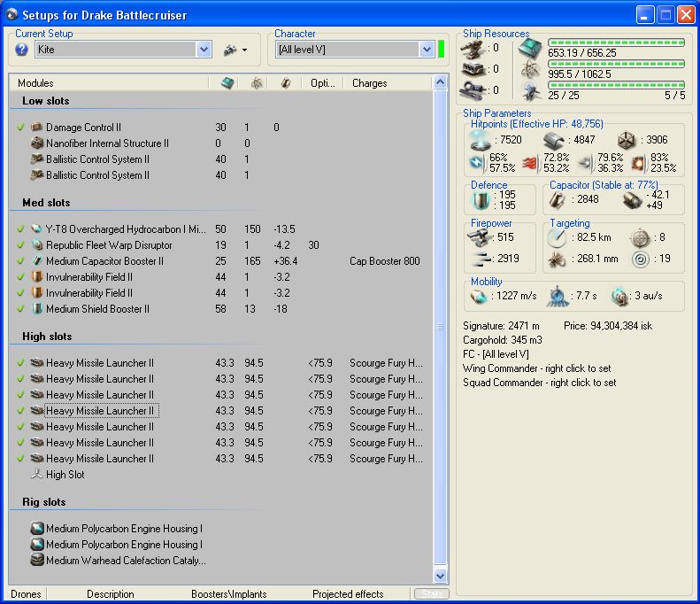Toggle the Y-T8 Overcharged Hydrocarbon module checkmark
This screenshot has width=700, height=604.
pyautogui.click(x=20, y=229)
